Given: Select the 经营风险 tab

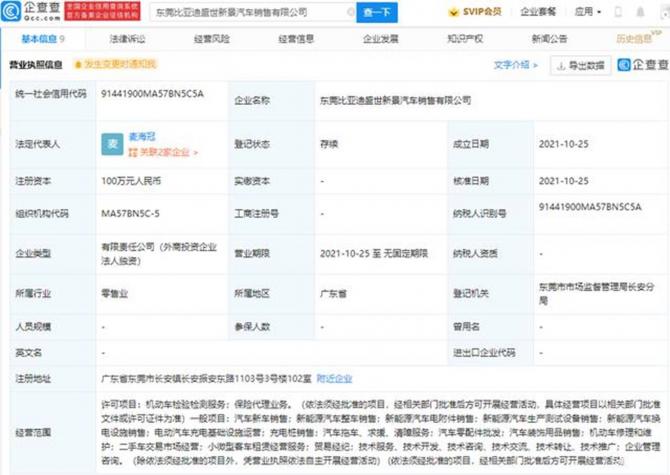Looking at the screenshot, I should click(211, 38).
